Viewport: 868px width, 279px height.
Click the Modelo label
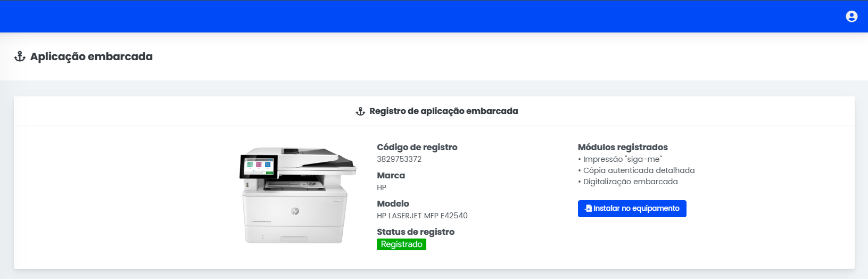tap(393, 203)
